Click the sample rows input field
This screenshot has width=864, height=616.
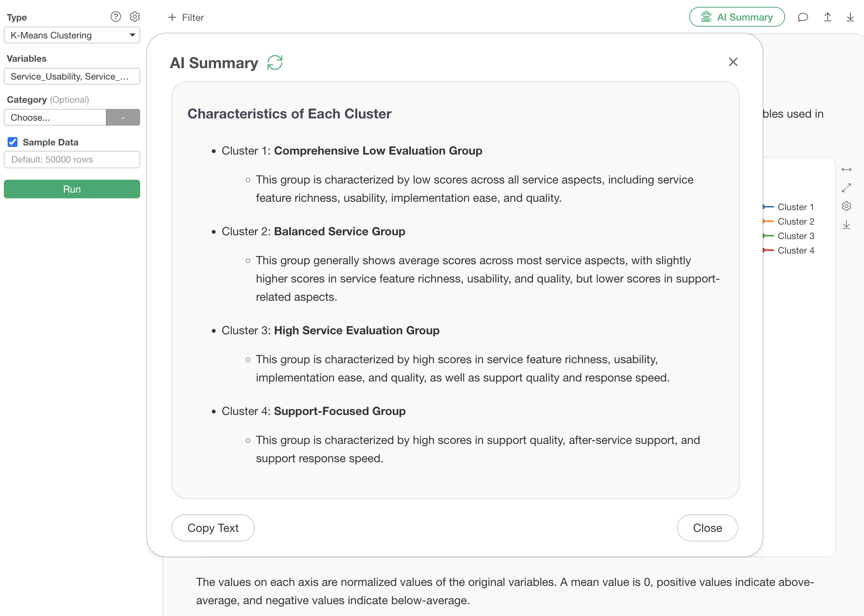click(x=72, y=160)
